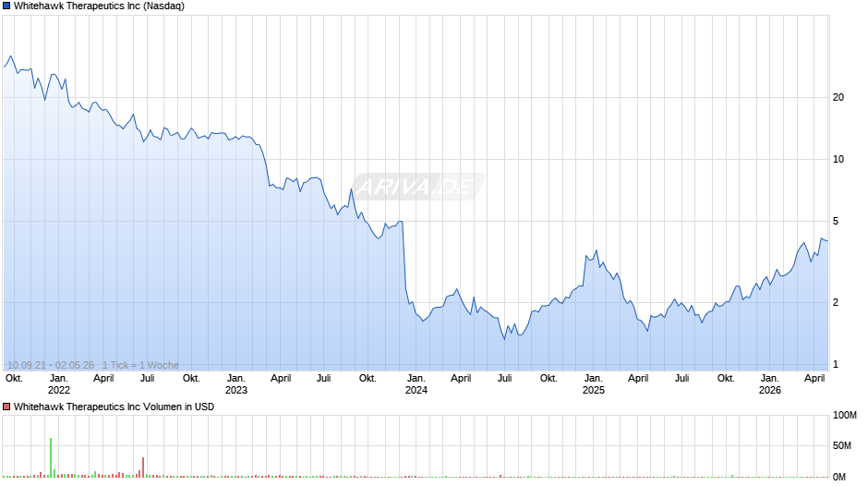Click the chart title 'Whitehawk Therapeutics Inc (Nasdaq)'

(x=99, y=6)
